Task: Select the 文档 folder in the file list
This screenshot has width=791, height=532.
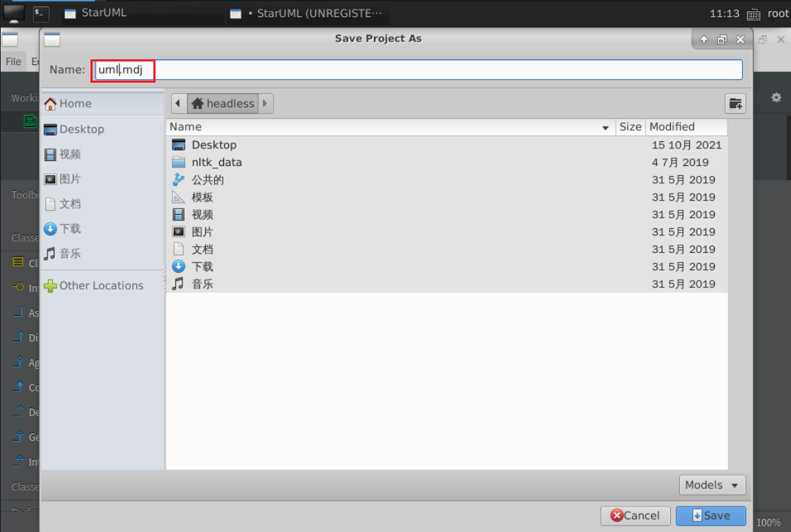Action: [x=447, y=249]
